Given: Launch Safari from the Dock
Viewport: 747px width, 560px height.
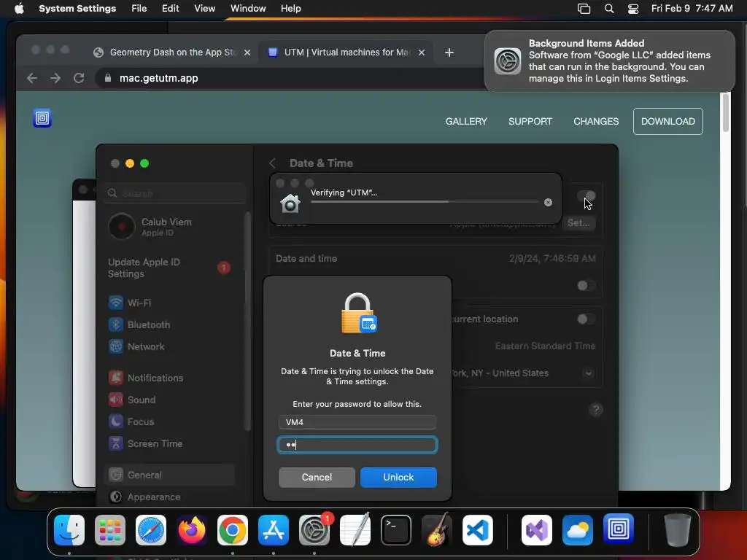Looking at the screenshot, I should click(x=151, y=530).
